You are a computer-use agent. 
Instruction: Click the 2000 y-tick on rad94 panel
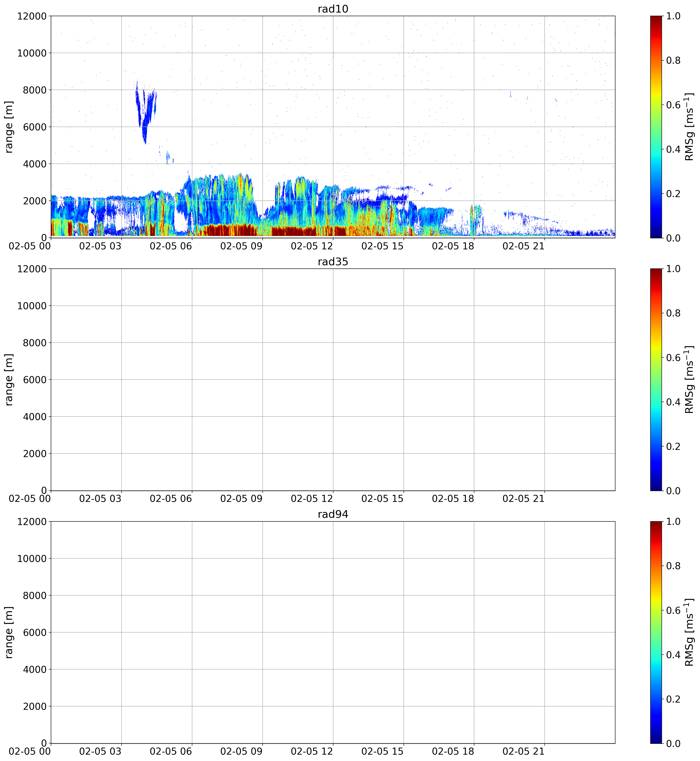pos(35,706)
